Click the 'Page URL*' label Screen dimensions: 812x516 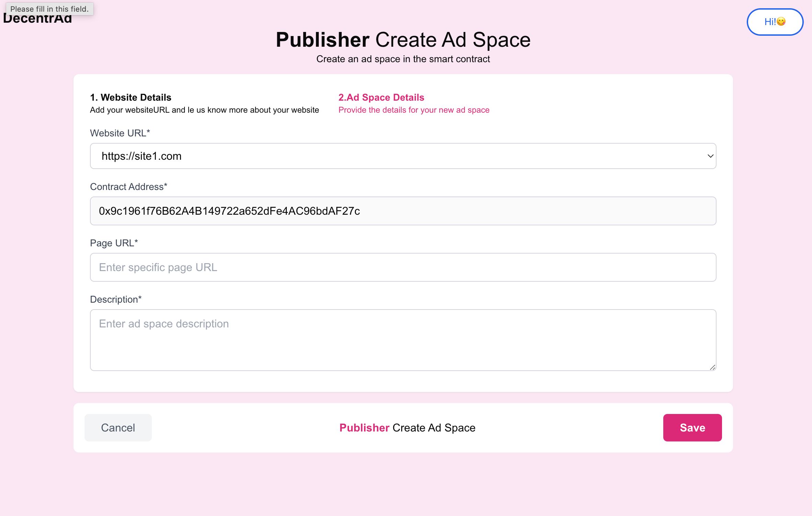click(x=114, y=243)
